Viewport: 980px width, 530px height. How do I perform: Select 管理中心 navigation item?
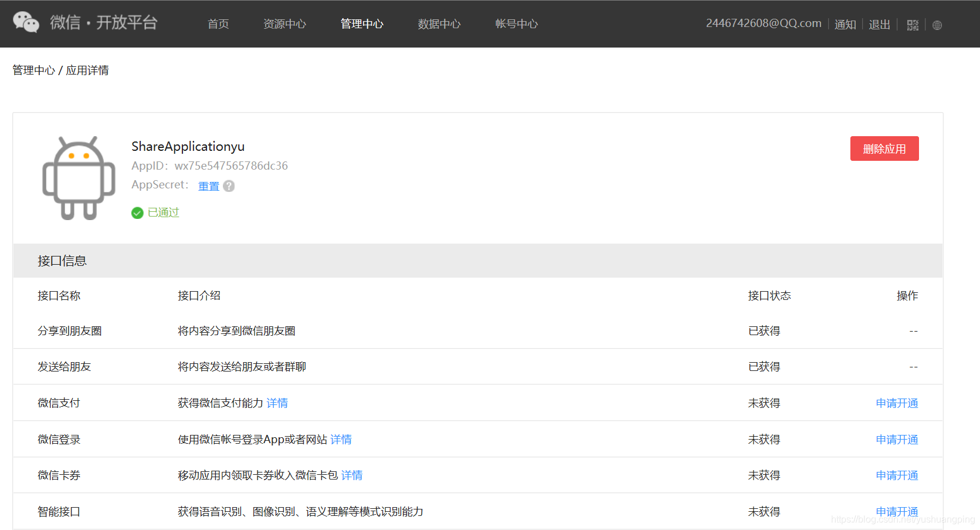pyautogui.click(x=362, y=24)
